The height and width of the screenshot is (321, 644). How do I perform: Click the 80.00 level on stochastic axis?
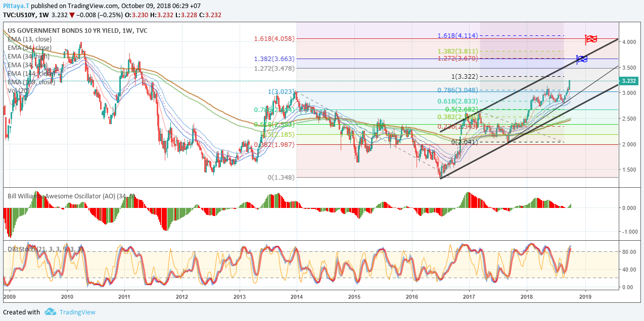coord(629,251)
